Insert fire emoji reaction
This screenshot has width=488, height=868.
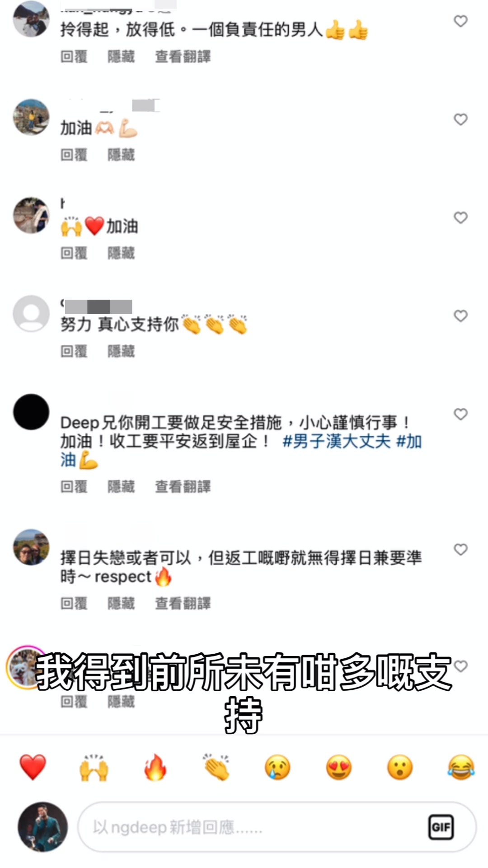(155, 767)
